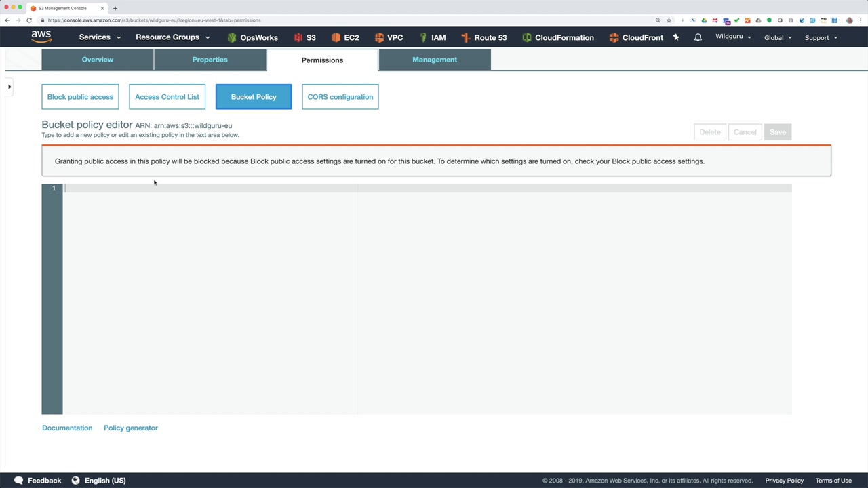The image size is (868, 488).
Task: Click the zoom magnifier icon in address bar
Action: coord(658,20)
